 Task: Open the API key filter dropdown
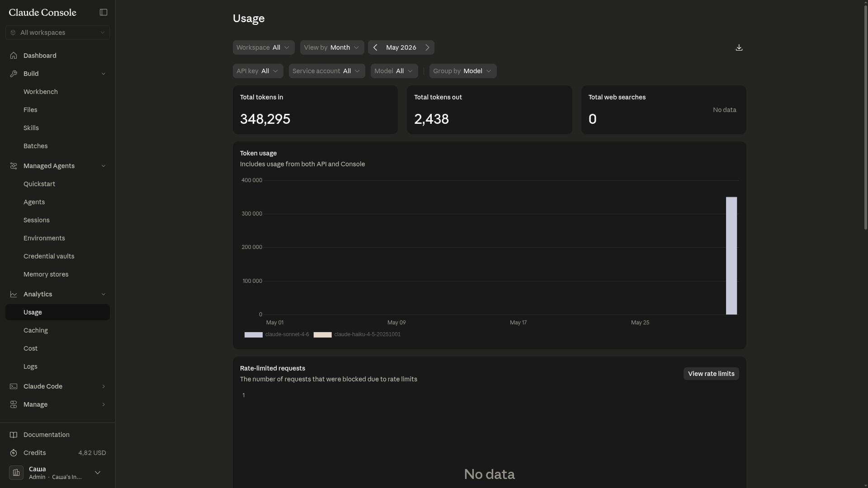point(258,71)
